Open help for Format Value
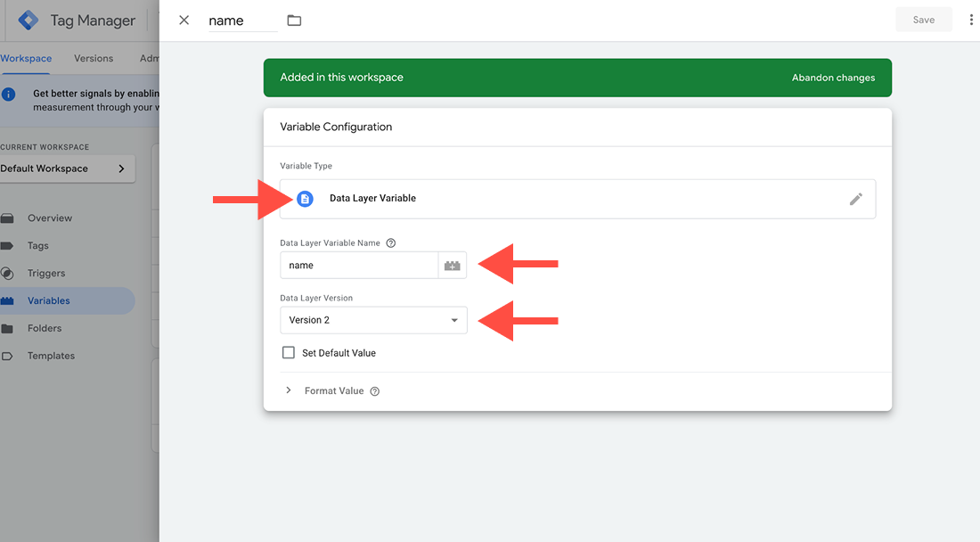 [375, 391]
